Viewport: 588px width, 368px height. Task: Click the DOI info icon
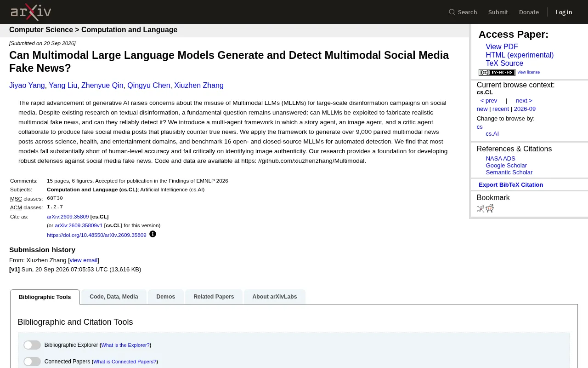pos(153,234)
